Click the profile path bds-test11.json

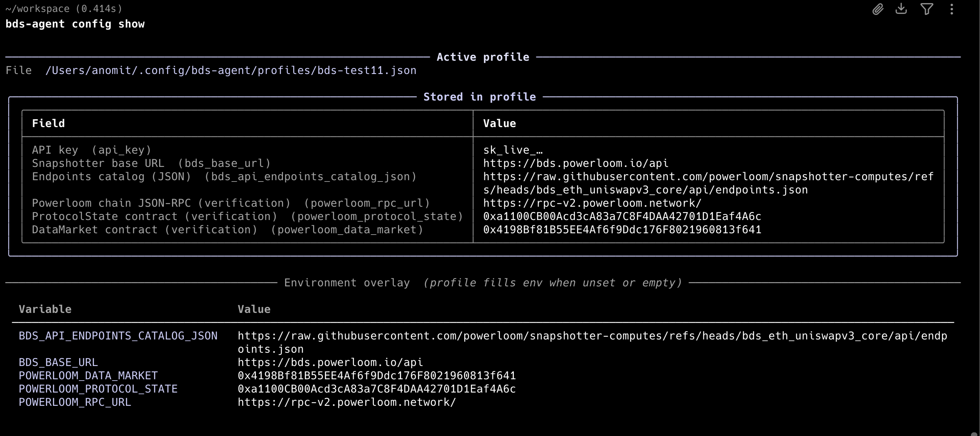tap(231, 70)
